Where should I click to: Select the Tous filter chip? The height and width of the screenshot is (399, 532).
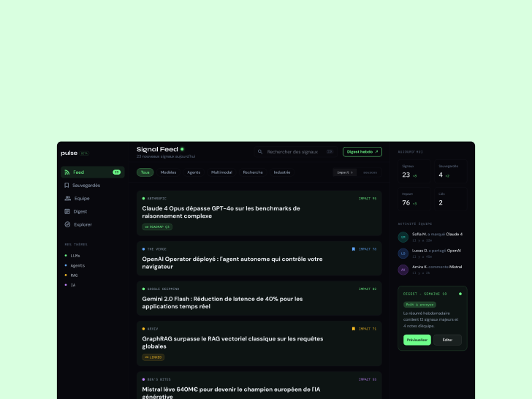click(x=145, y=172)
